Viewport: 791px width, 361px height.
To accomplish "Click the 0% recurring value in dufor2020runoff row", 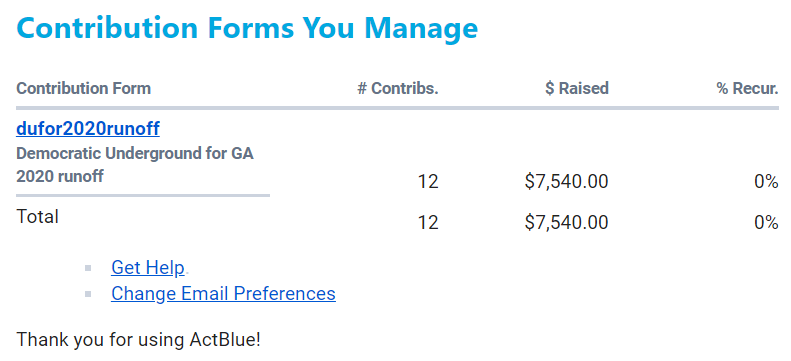I will point(766,182).
